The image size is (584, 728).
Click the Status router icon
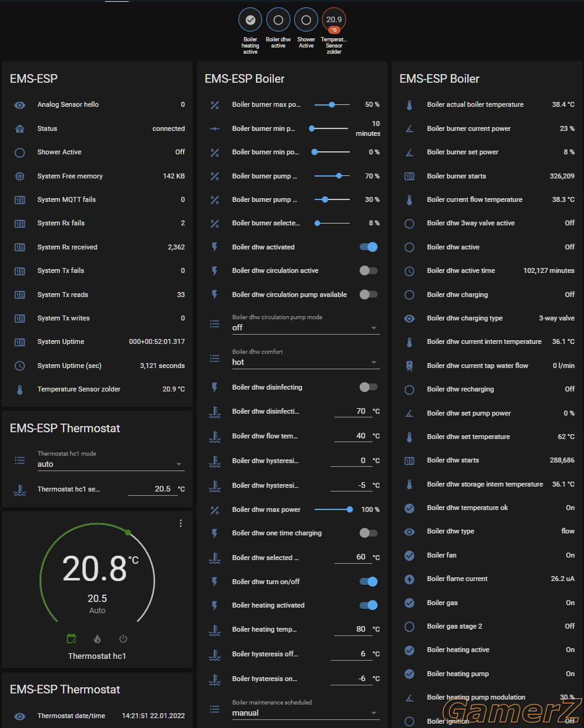click(20, 128)
